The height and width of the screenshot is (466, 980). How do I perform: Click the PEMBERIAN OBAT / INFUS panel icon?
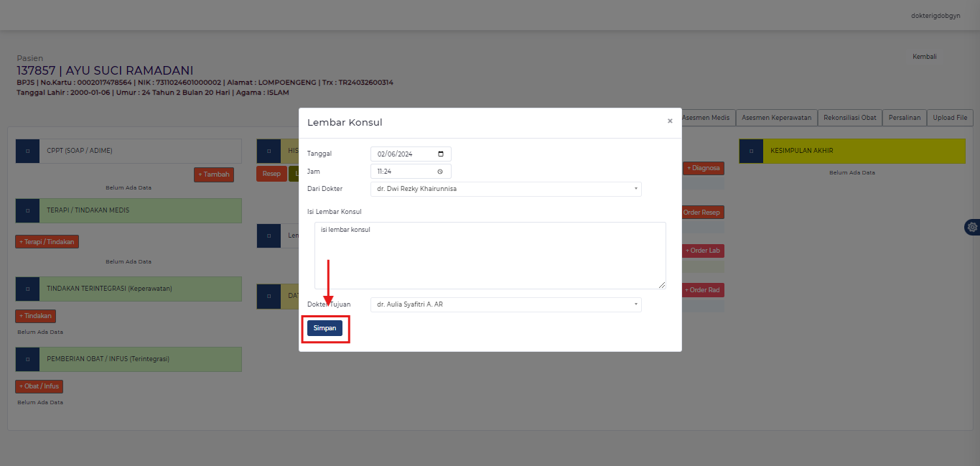(27, 359)
